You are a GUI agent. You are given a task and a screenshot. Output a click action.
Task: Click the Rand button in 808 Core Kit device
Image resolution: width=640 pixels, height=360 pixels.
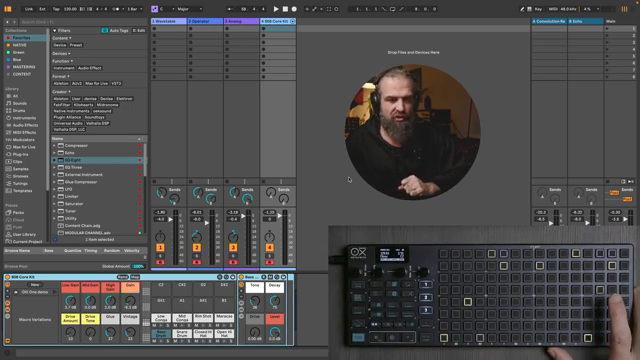[122, 277]
